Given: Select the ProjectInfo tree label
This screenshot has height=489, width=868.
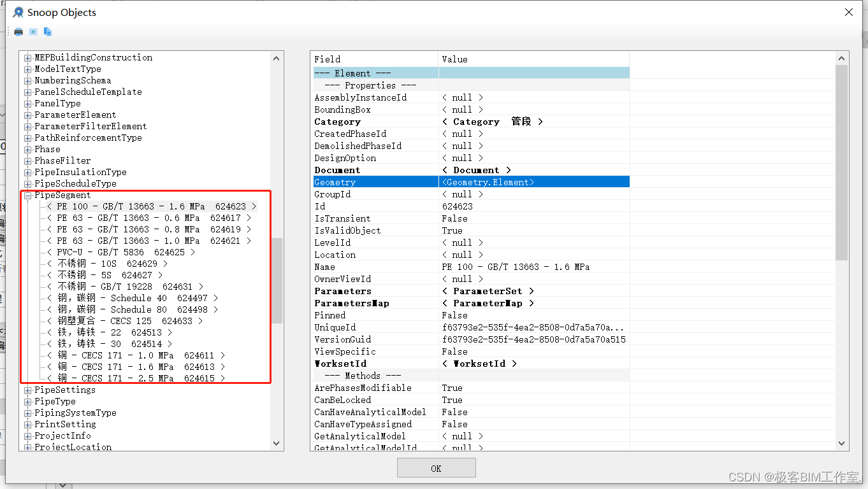Looking at the screenshot, I should (62, 436).
